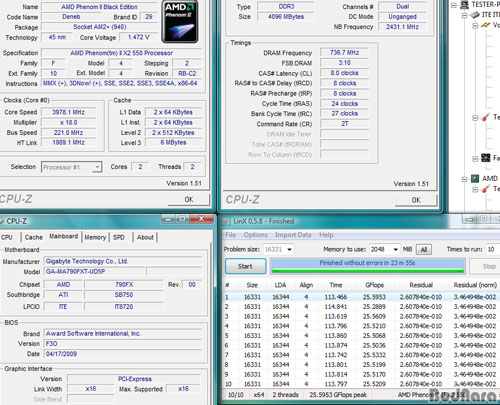Collapse the fans branch in monitor tree
500x405 pixels.
pyautogui.click(x=475, y=159)
